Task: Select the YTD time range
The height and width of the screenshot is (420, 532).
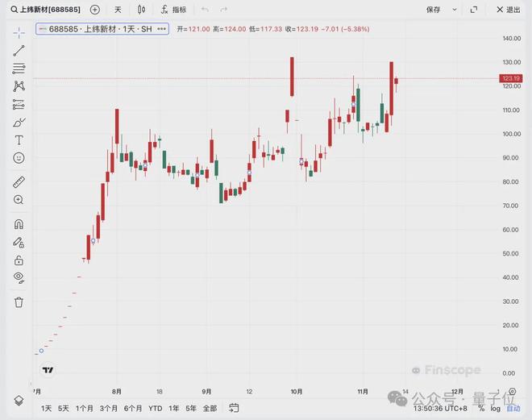Action: tap(156, 409)
